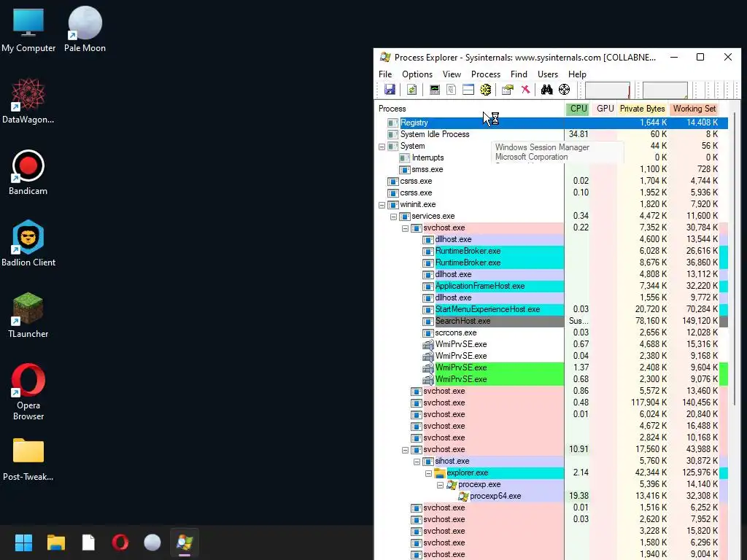Select the StartMenuExperienceHost.exe process
747x560 pixels.
(551, 309)
